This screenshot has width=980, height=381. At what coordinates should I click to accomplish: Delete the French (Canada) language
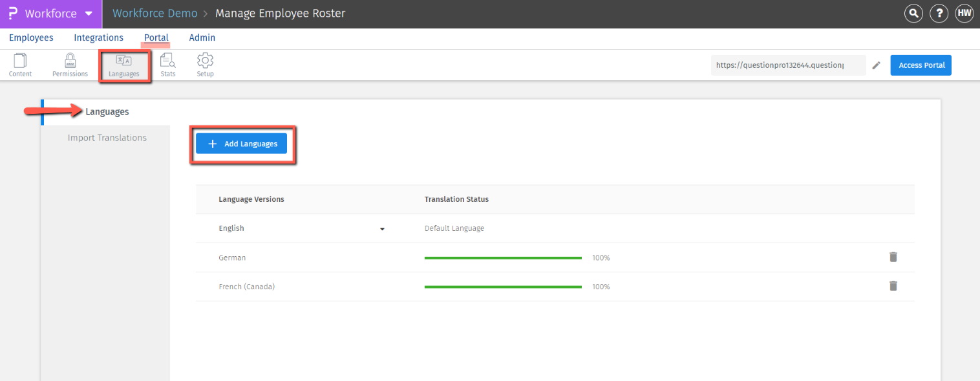tap(893, 286)
